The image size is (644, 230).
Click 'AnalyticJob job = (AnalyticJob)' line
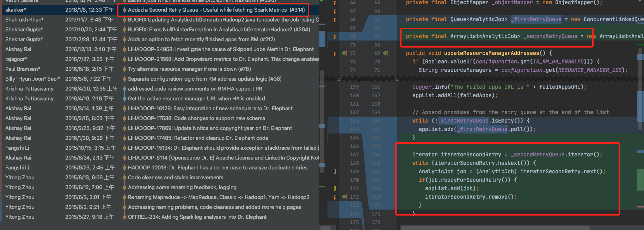512,172
